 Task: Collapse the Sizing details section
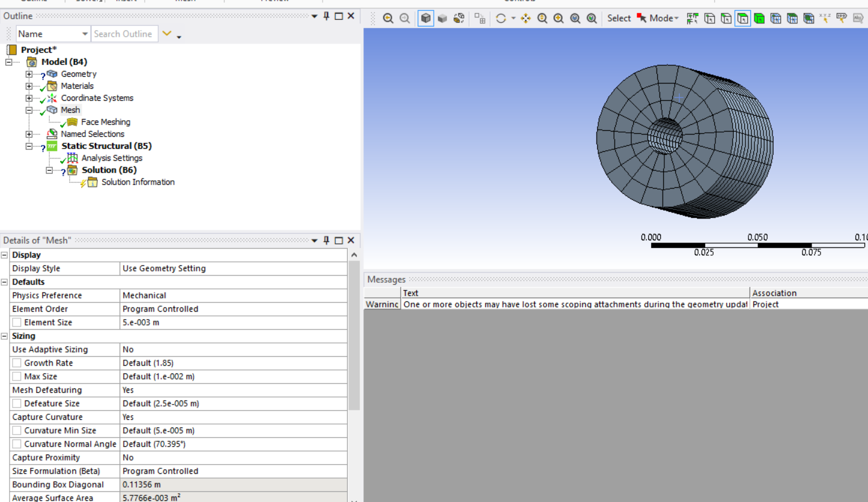(x=5, y=336)
